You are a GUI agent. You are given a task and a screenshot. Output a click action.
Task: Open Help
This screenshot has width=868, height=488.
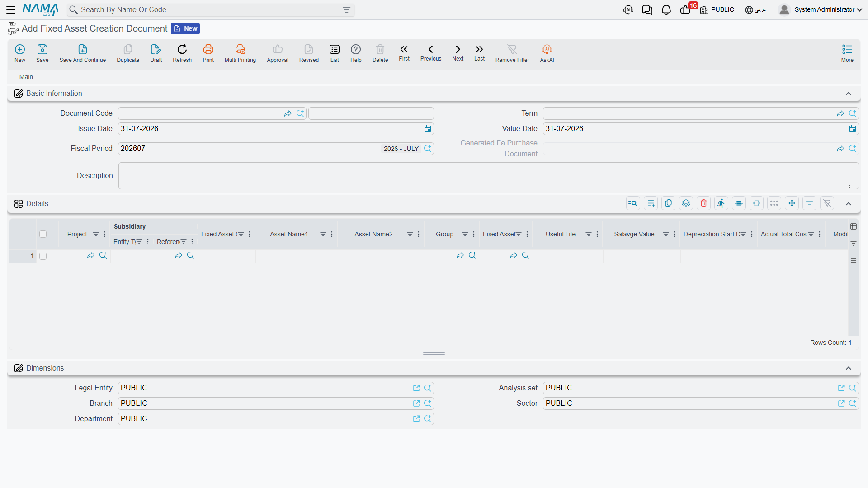click(x=356, y=53)
